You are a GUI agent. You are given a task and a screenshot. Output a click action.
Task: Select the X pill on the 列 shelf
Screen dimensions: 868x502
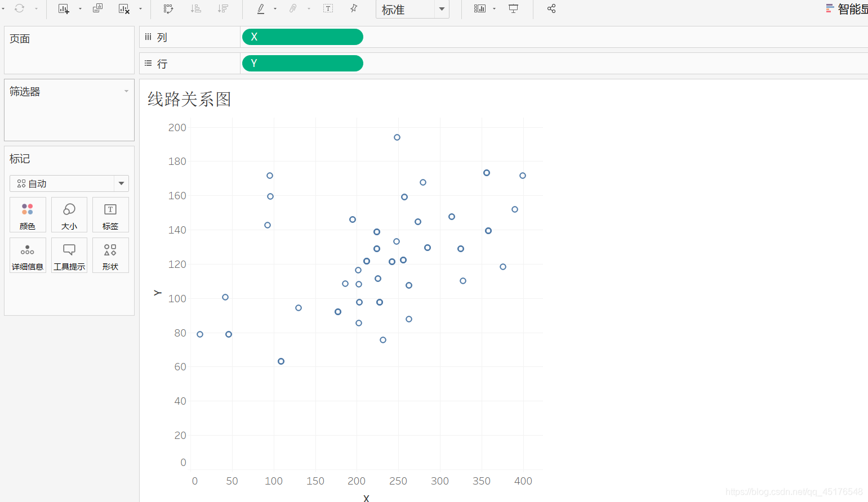(x=302, y=37)
